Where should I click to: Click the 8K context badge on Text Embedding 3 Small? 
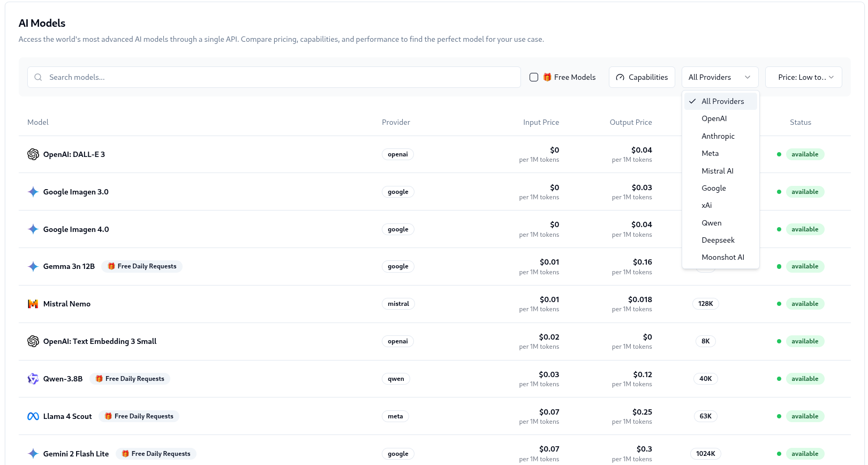tap(706, 341)
